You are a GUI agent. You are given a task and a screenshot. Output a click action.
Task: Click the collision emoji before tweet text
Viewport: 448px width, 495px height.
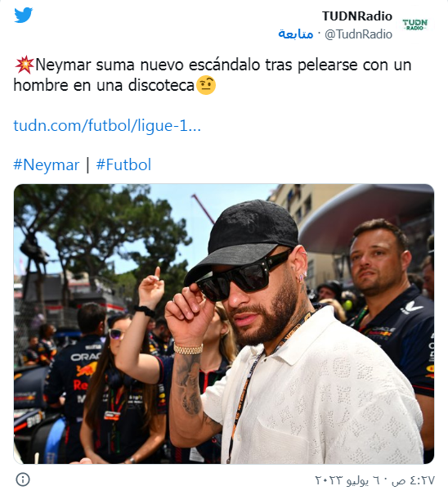coord(25,65)
